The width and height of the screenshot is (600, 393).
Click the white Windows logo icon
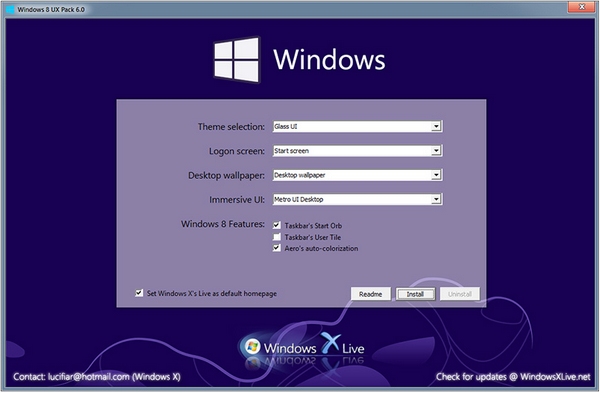237,59
